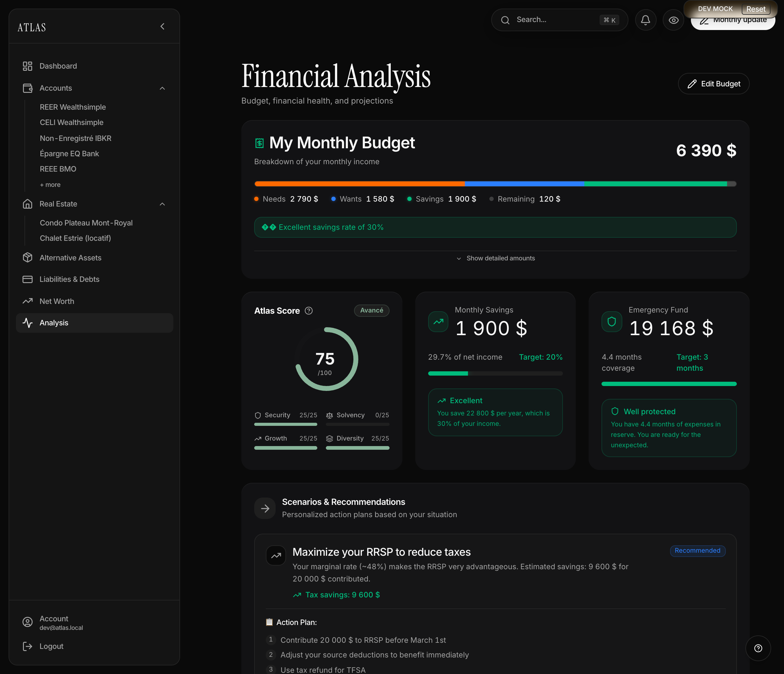Click 'Target: 20%' text

coord(540,357)
